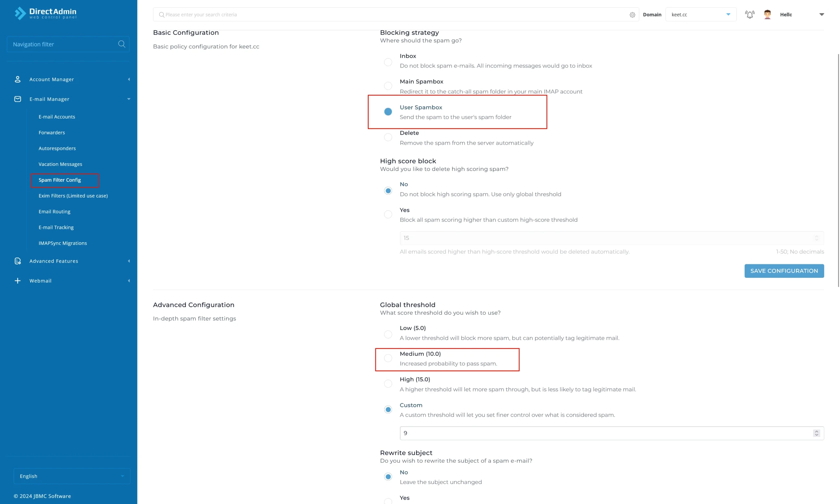Viewport: 840px width, 504px height.
Task: Click the E-mail Manager envelope icon
Action: click(x=18, y=99)
